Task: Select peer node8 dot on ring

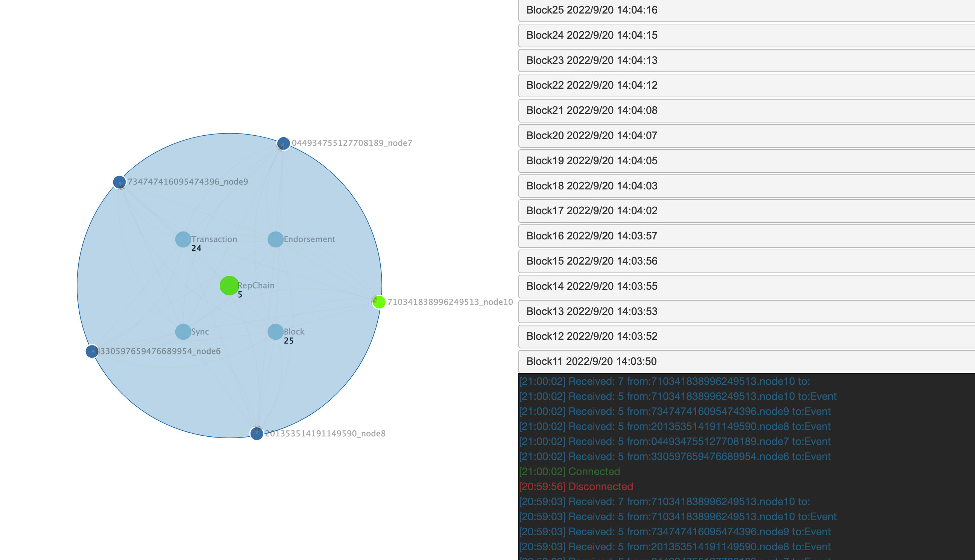Action: point(257,433)
